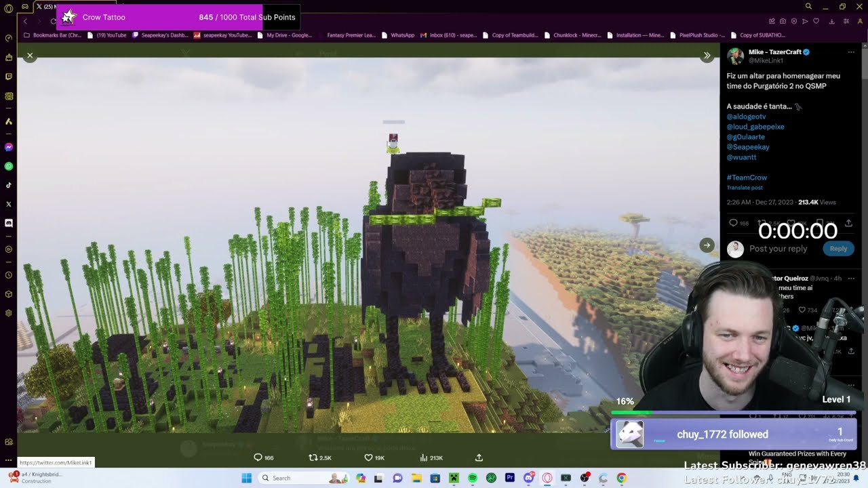Screen dimensions: 868x488
Task: Open replies via comment icon under the image
Action: click(258, 457)
